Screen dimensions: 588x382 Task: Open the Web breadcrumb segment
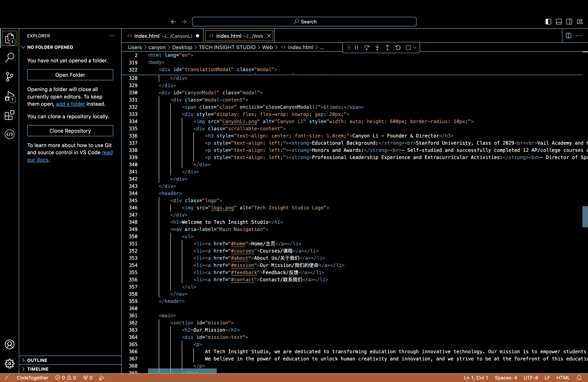267,47
